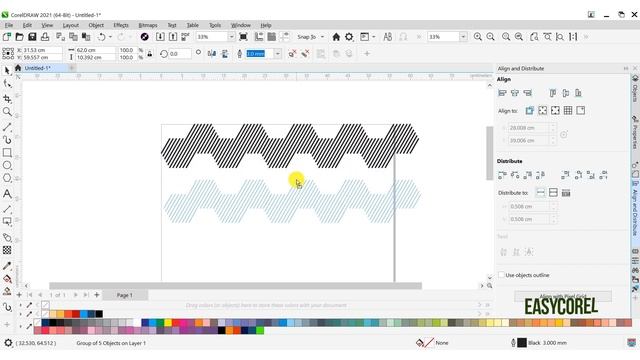The width and height of the screenshot is (640, 360).
Task: Open the Bitmaps menu
Action: pyautogui.click(x=148, y=25)
